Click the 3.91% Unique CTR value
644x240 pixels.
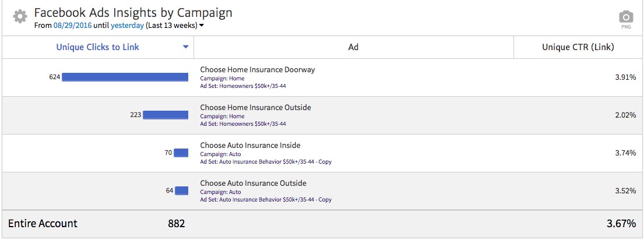[x=625, y=77]
